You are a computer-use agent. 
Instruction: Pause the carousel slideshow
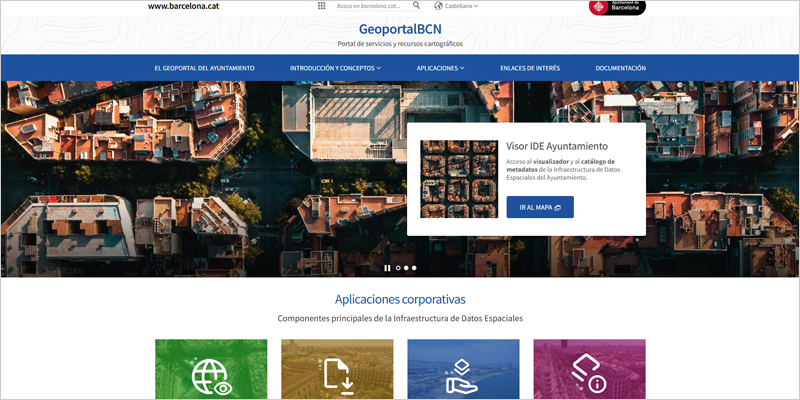[x=387, y=267]
